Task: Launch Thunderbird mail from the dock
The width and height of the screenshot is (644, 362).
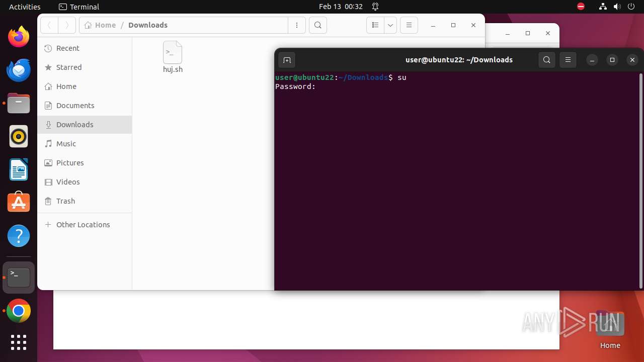Action: 19,70
